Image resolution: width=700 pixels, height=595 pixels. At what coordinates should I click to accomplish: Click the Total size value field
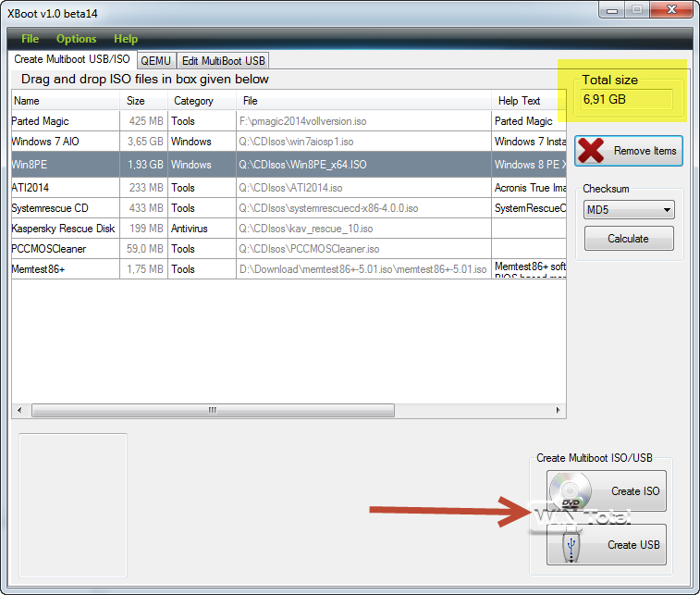[x=627, y=99]
